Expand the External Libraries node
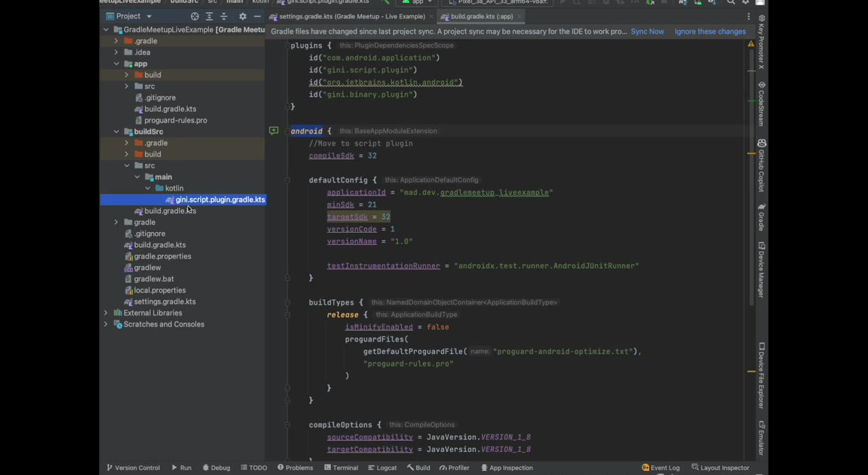The width and height of the screenshot is (868, 475). pos(106,313)
